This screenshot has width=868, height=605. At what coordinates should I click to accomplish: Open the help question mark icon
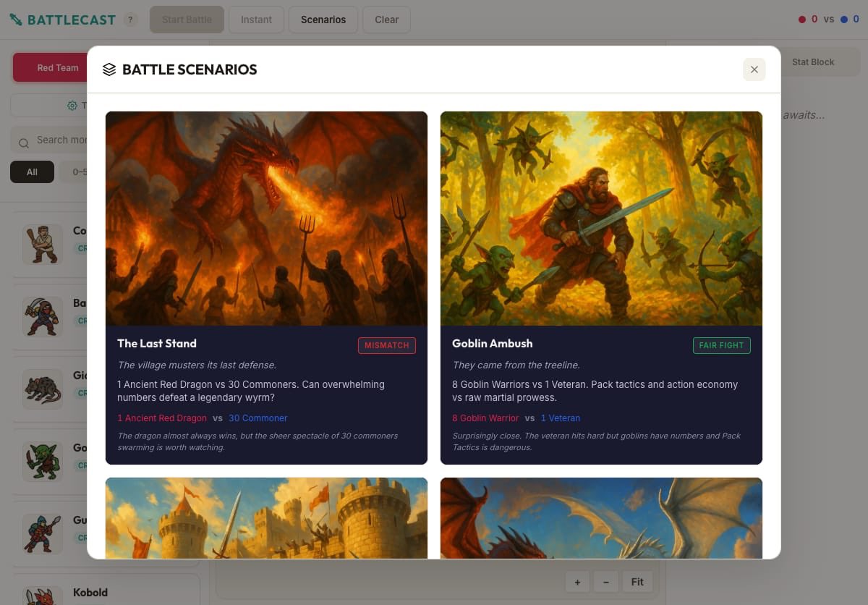[129, 20]
